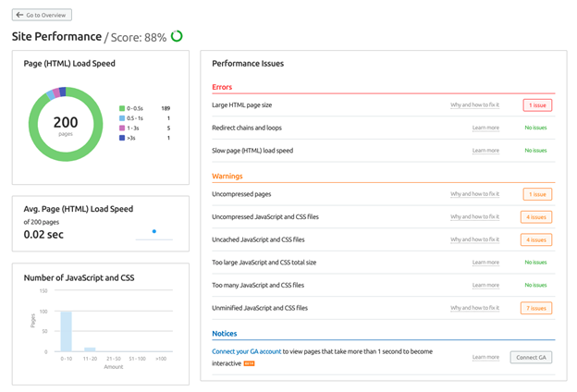Click the dark blue >3s legend swatch
Image resolution: width=577 pixels, height=392 pixels.
122,139
